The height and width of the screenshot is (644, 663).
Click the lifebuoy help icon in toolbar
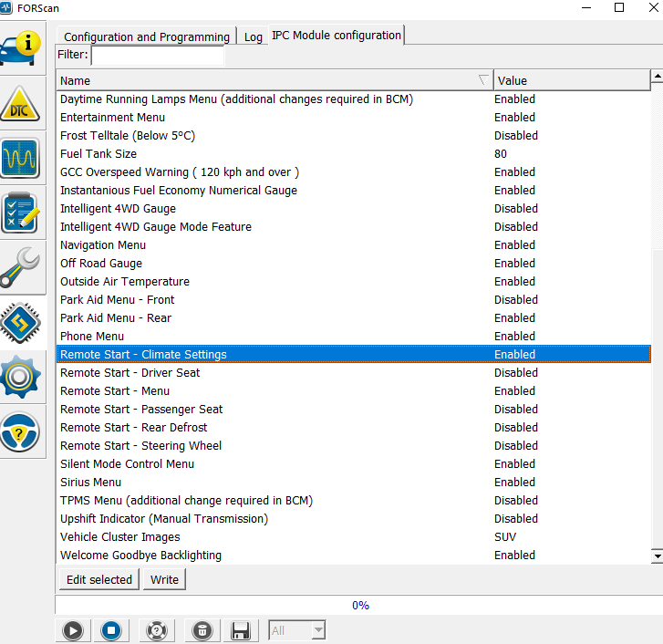157,630
